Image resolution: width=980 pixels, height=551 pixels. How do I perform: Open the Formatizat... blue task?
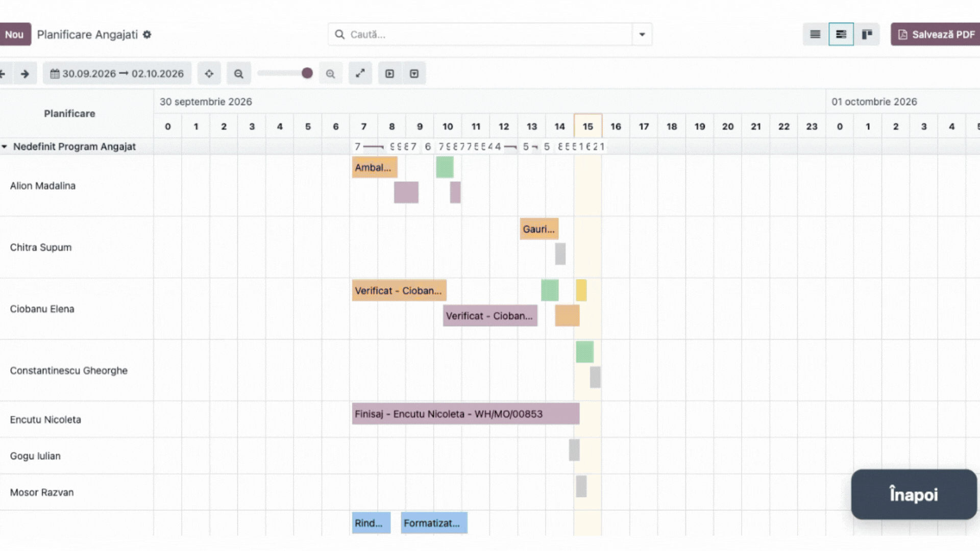coord(434,523)
